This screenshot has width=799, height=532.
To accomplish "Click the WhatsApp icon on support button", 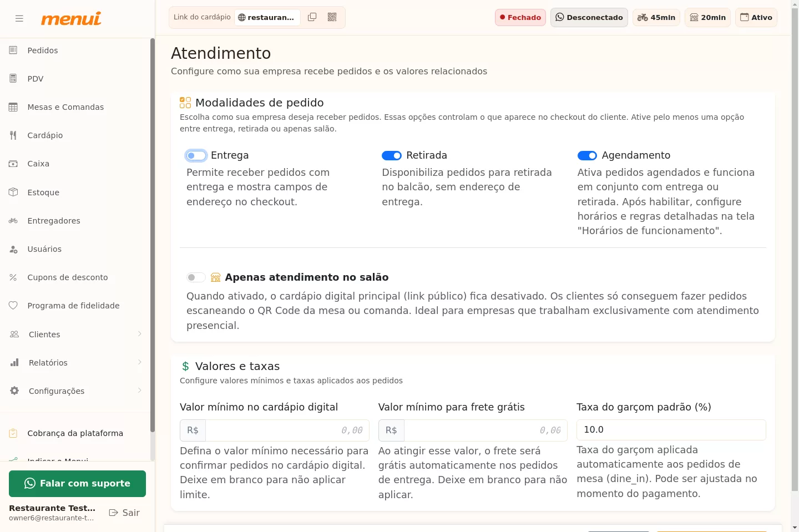I will click(x=30, y=484).
